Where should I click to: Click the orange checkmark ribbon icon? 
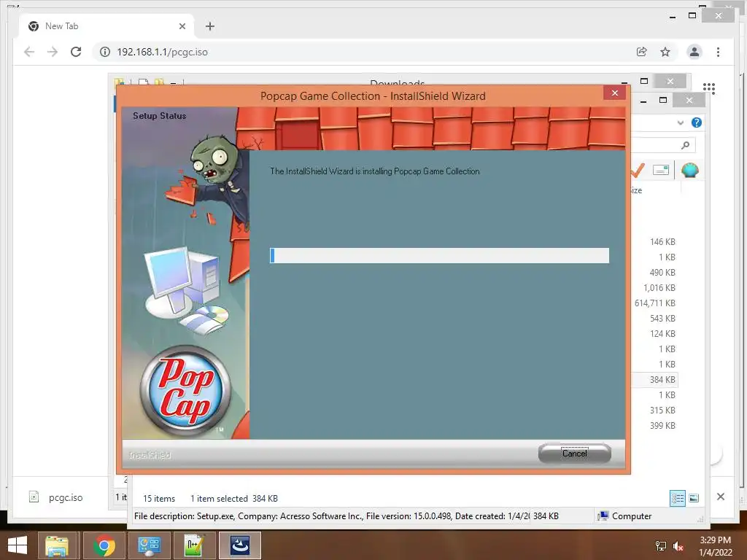[x=637, y=169]
